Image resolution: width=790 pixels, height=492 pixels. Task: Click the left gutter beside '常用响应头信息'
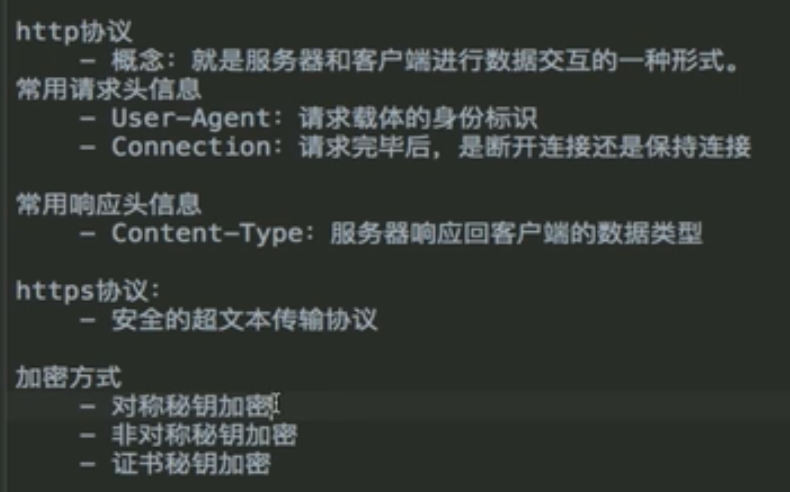tap(4, 204)
